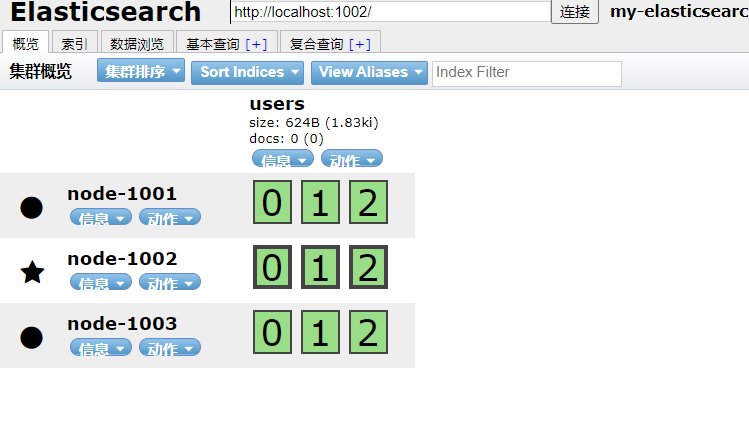Click the Elasticsearch title
749x437 pixels.
[106, 11]
